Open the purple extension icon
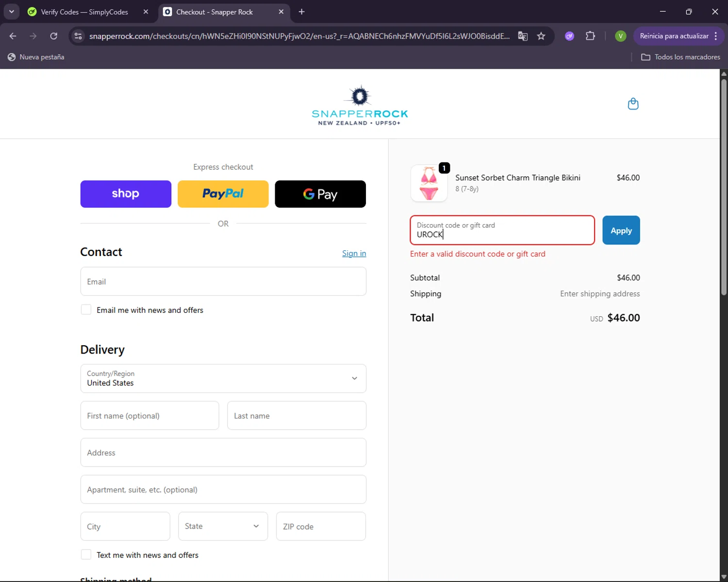The image size is (728, 582). (x=570, y=36)
